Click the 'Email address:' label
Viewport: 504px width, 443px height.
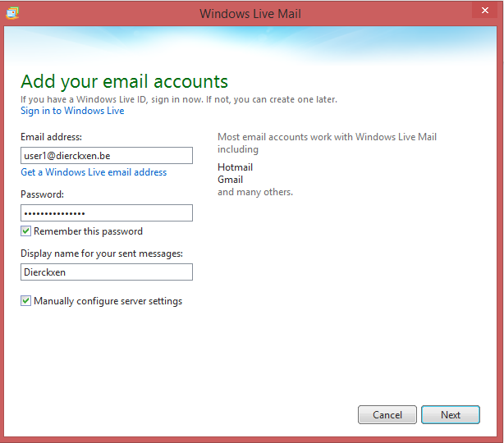point(51,137)
